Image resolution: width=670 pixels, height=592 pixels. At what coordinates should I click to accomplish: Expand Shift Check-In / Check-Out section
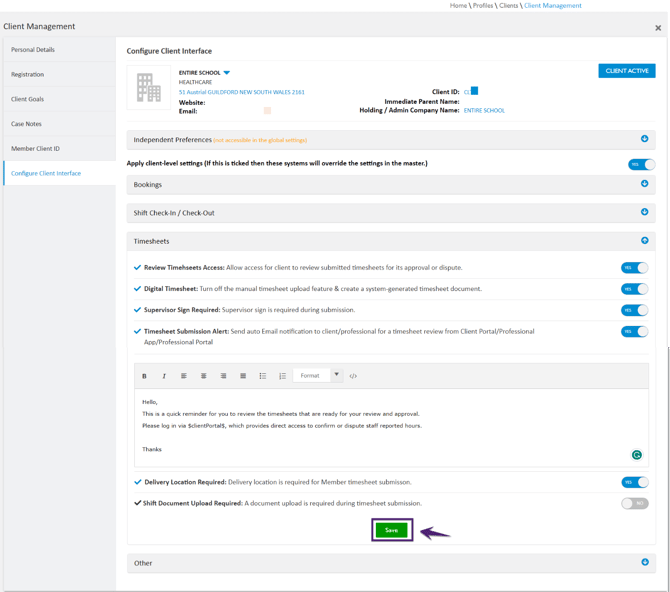[645, 212]
